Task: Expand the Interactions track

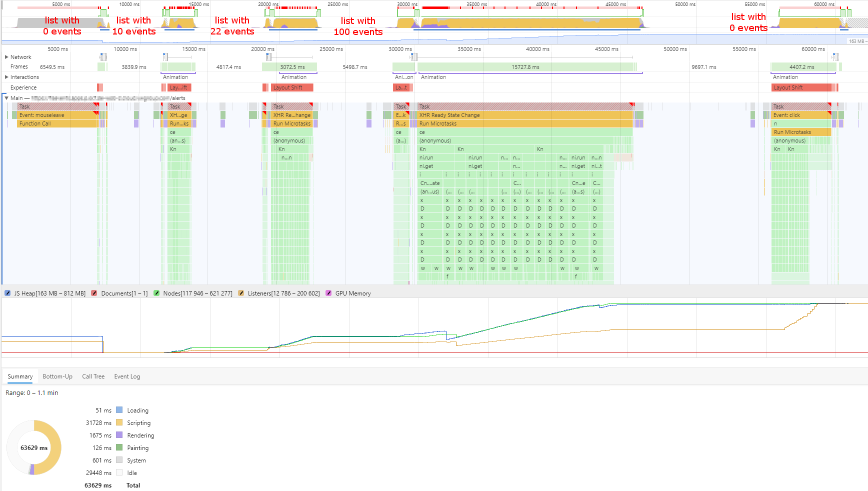Action: tap(5, 77)
